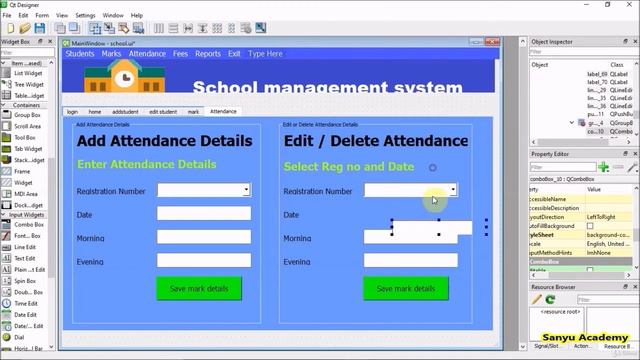Click Morning input in Add Attendance

(204, 237)
